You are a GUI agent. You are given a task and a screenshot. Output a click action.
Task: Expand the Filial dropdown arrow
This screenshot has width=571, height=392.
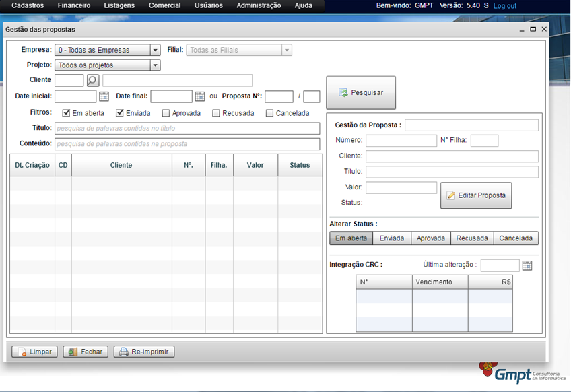coord(287,50)
